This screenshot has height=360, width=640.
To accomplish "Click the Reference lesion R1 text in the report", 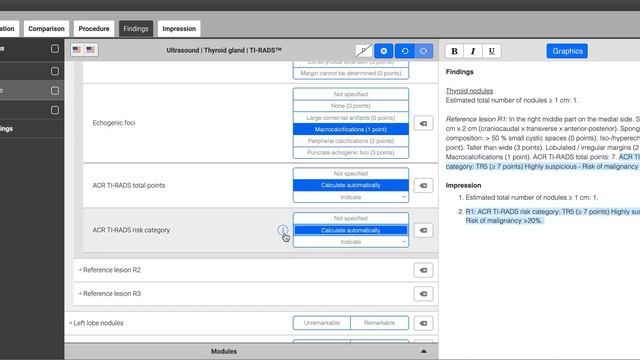I will pos(476,119).
